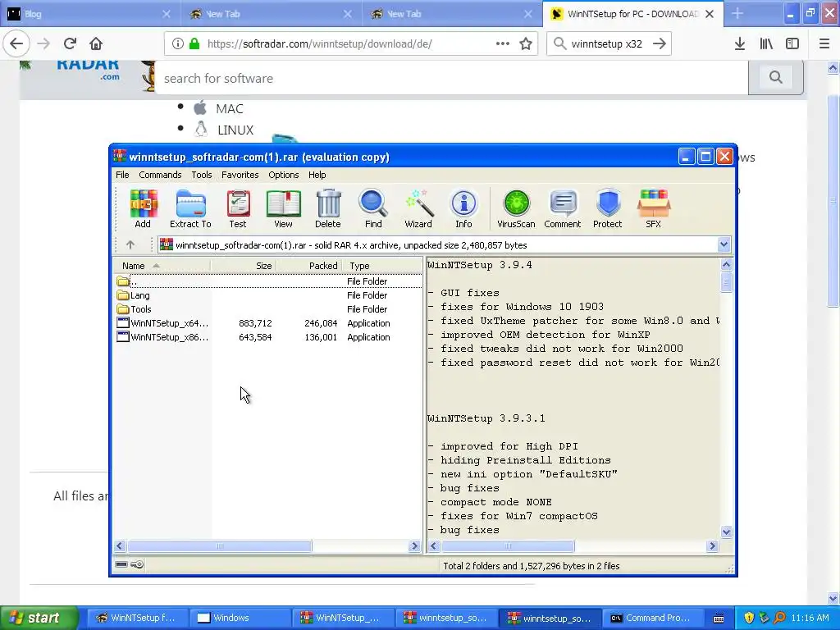Click the LINUX platform link
Screen dimensions: 840x630
[x=235, y=130]
